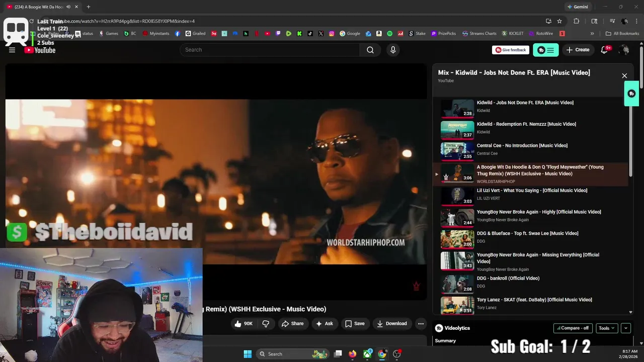Open the RotoWire bookmark
Screen dimensions: 644x362
(x=541, y=34)
